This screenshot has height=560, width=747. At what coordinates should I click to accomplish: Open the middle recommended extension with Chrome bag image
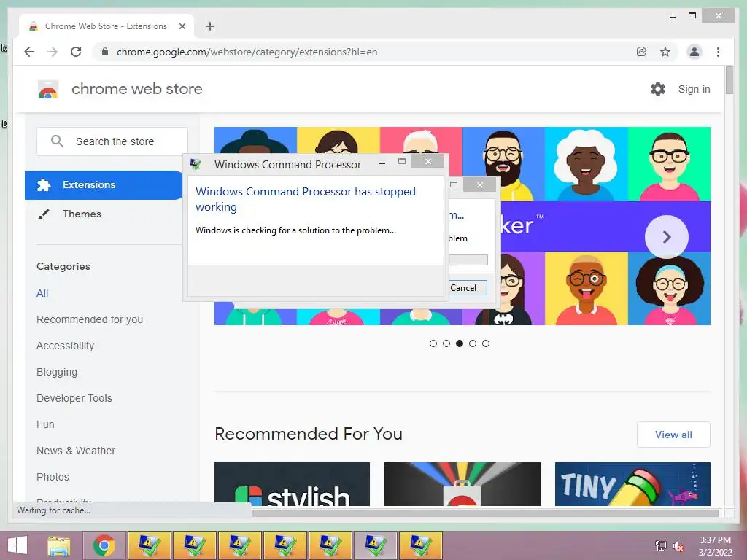pyautogui.click(x=462, y=484)
